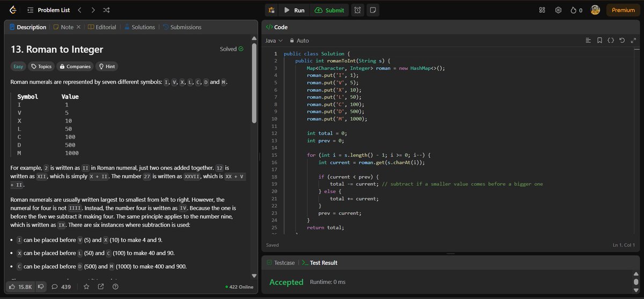Open the Problem List panel
Viewport: 644px width, 299px height.
48,10
